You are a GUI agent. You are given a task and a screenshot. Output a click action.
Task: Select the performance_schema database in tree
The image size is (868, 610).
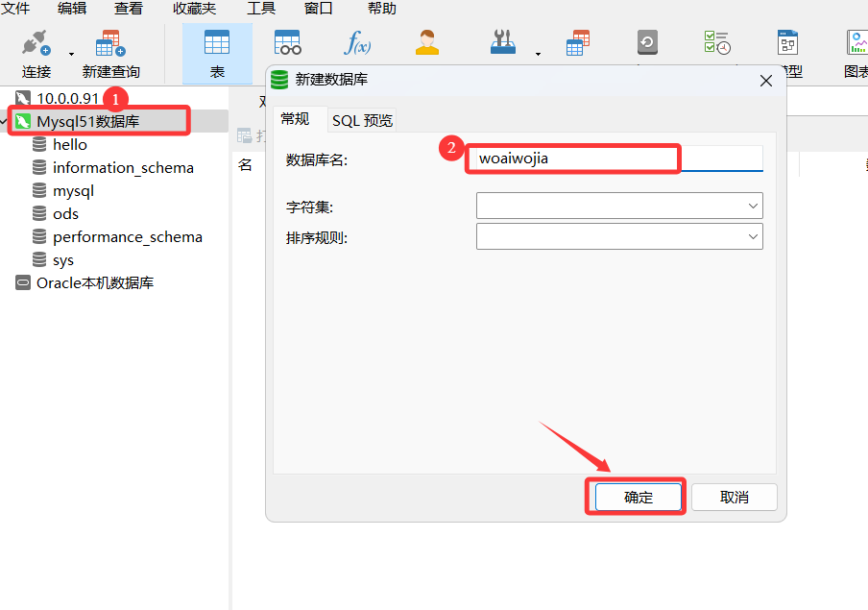point(127,237)
